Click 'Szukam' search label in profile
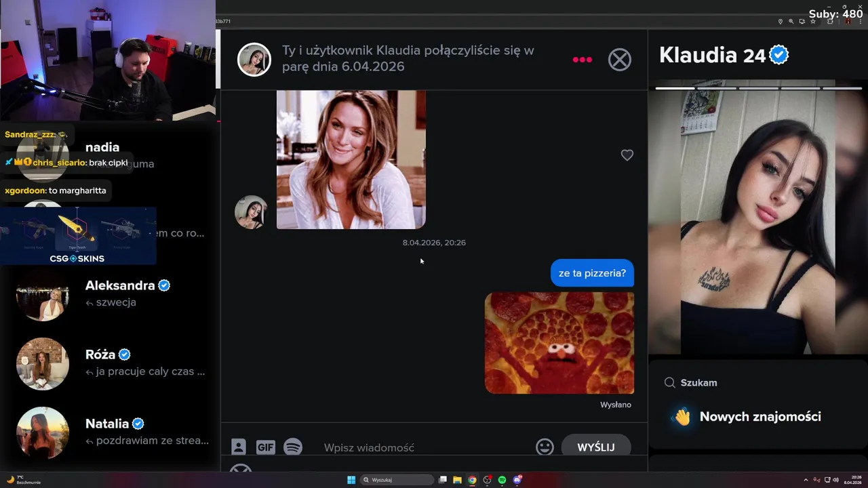The width and height of the screenshot is (868, 488). [698, 383]
